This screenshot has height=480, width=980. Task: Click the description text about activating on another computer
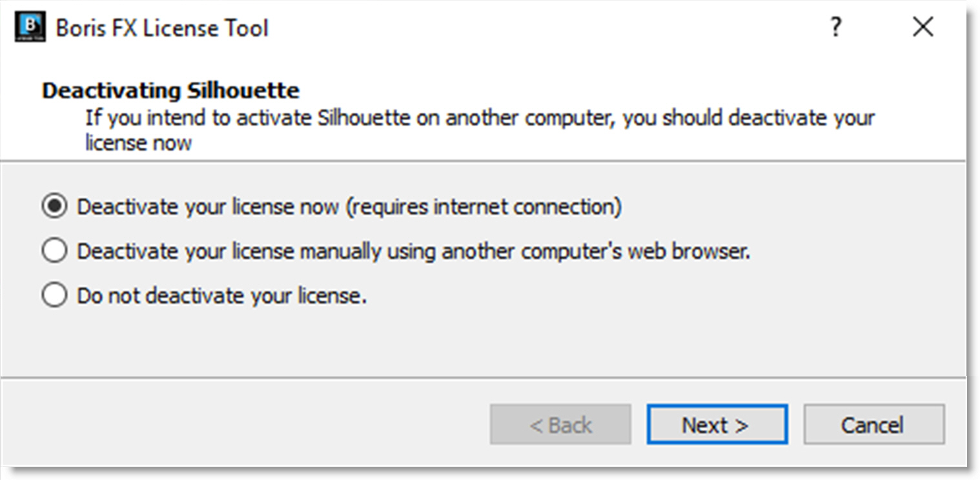[480, 119]
